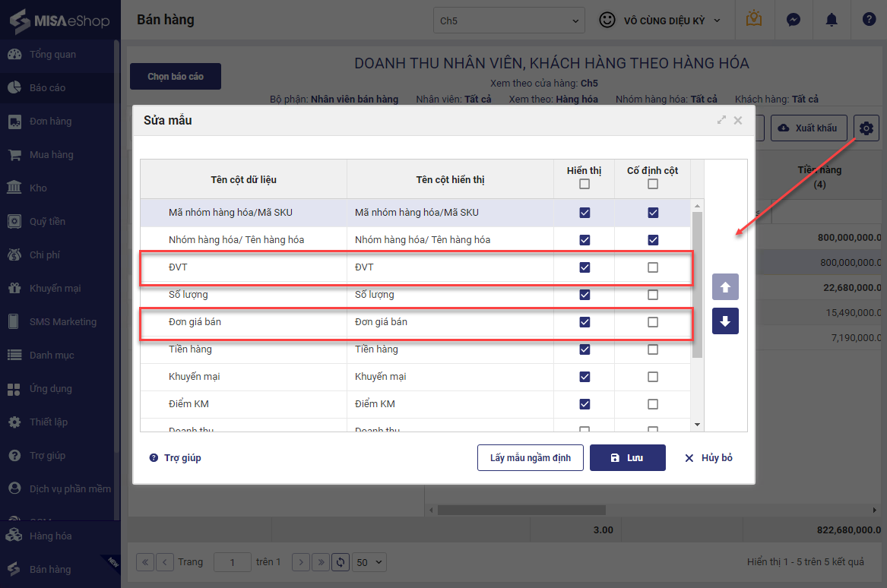
Task: Expand the VÔ CÙNG DIỆU KỲ user menu
Action: (x=660, y=21)
